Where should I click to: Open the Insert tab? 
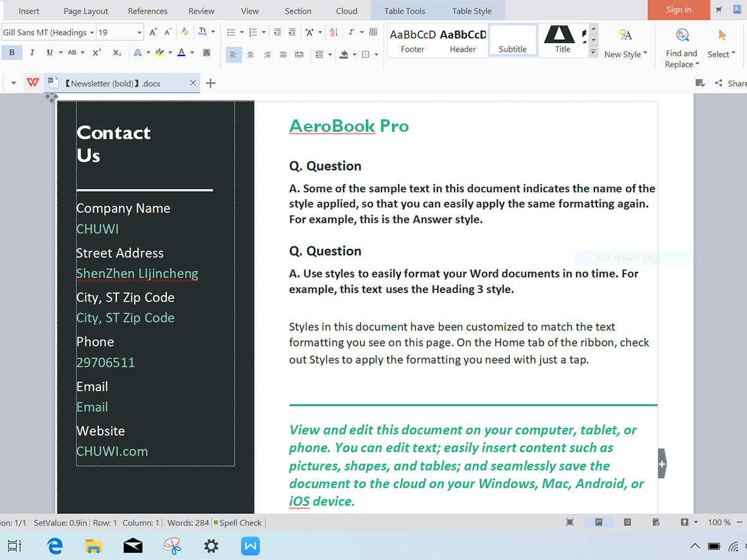pos(29,11)
